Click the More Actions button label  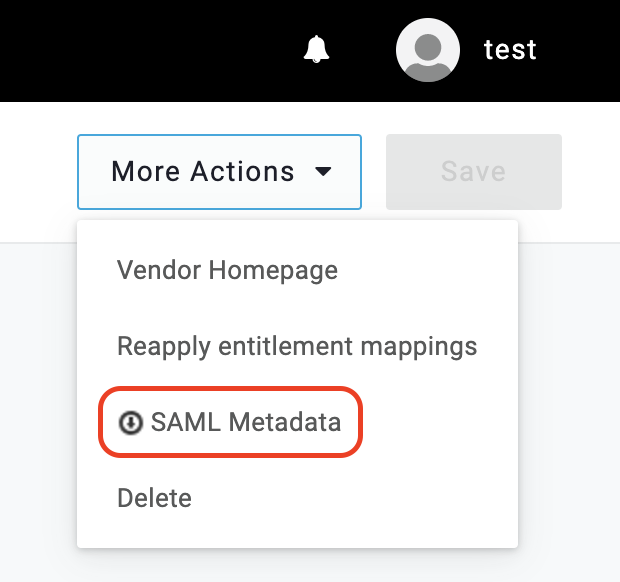[203, 172]
